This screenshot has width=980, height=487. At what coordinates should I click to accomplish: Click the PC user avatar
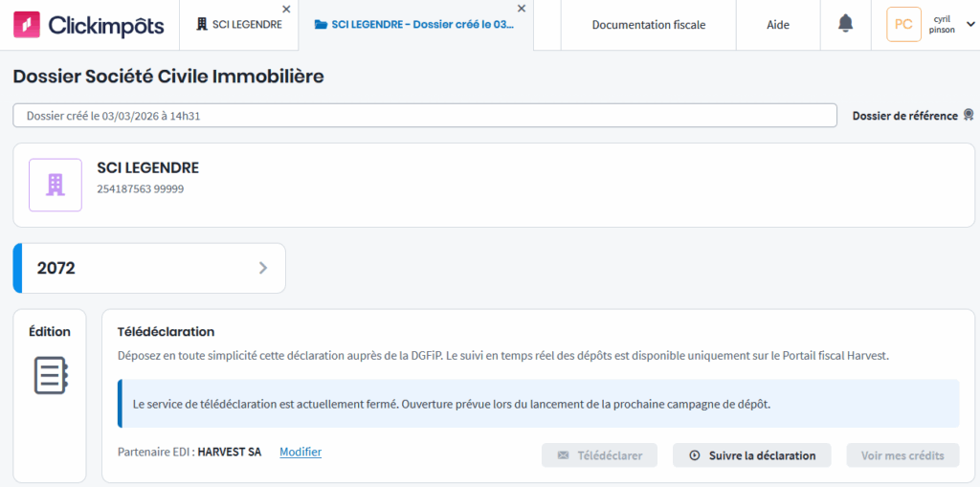pos(903,25)
